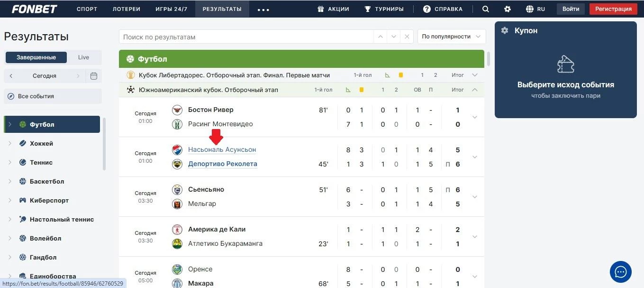Open the settings gear in the header
The height and width of the screenshot is (288, 644).
pos(507,9)
